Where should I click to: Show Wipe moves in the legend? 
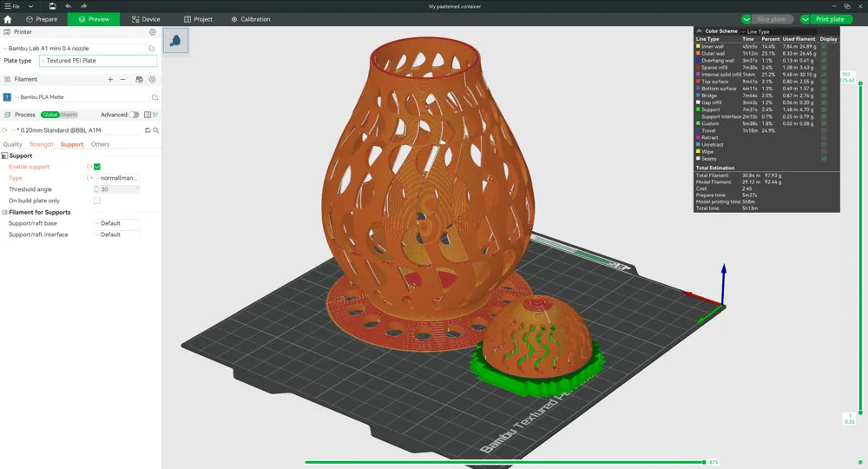pos(824,152)
